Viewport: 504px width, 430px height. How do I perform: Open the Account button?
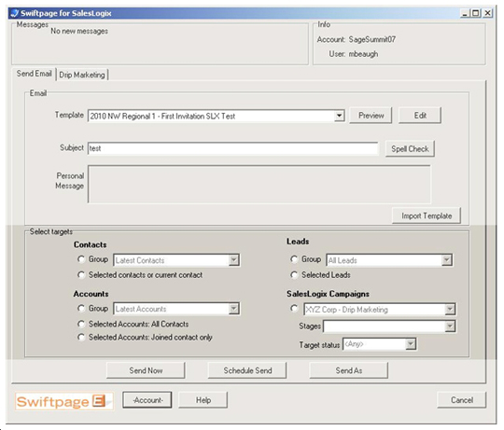tap(147, 400)
